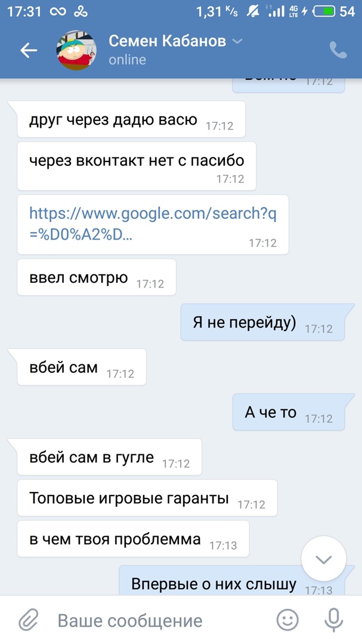This screenshot has width=362, height=644.
Task: Record a voice message with microphone
Action: (x=333, y=620)
